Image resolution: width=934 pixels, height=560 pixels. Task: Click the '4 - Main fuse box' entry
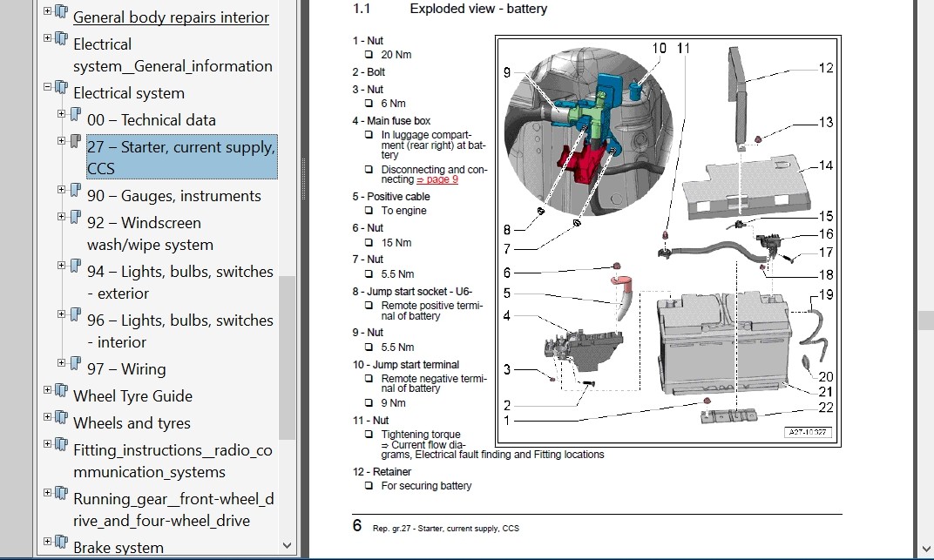tap(391, 121)
